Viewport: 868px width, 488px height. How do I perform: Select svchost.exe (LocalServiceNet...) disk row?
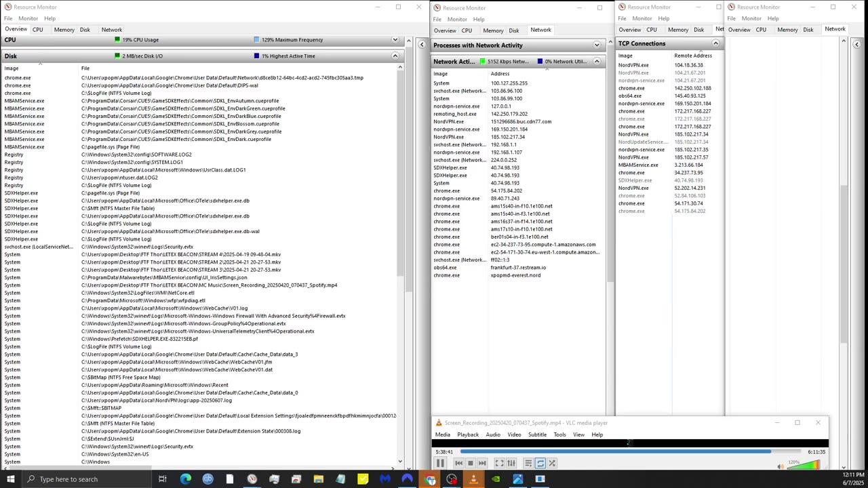pyautogui.click(x=199, y=247)
